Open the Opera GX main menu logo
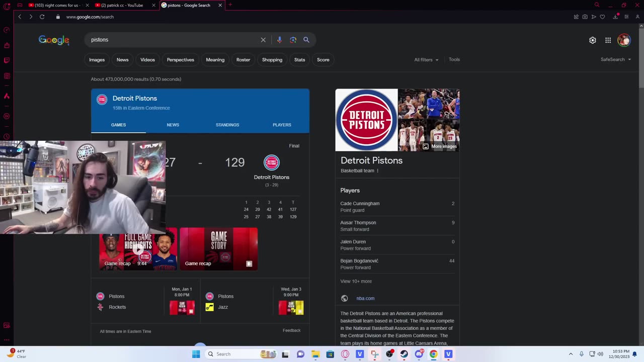 7,6
